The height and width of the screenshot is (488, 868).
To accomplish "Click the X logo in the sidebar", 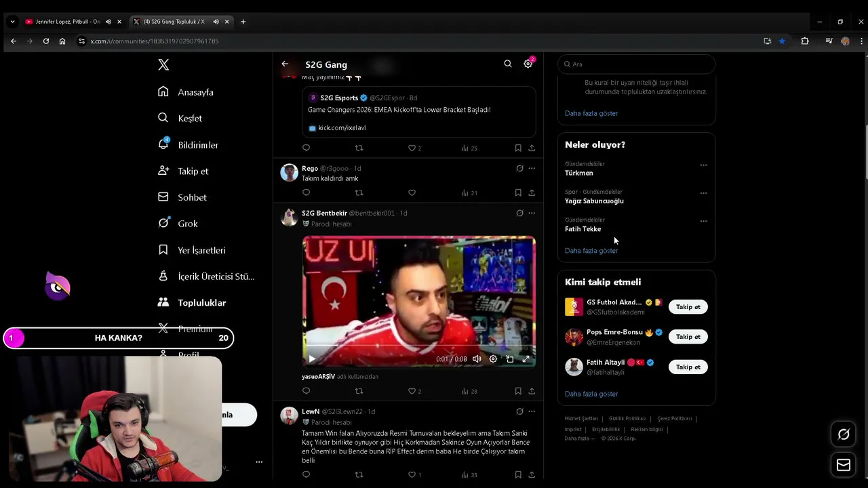I will (163, 65).
